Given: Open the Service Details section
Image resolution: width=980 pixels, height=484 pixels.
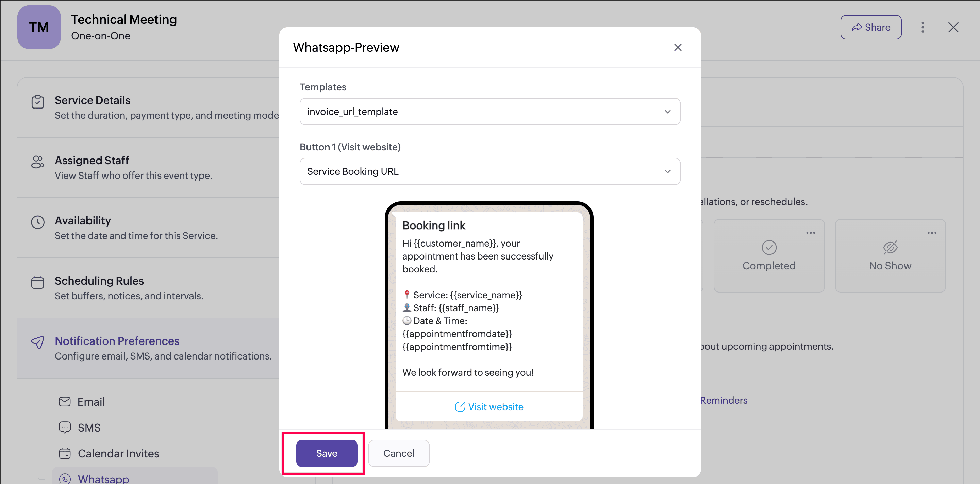Looking at the screenshot, I should coord(93,100).
